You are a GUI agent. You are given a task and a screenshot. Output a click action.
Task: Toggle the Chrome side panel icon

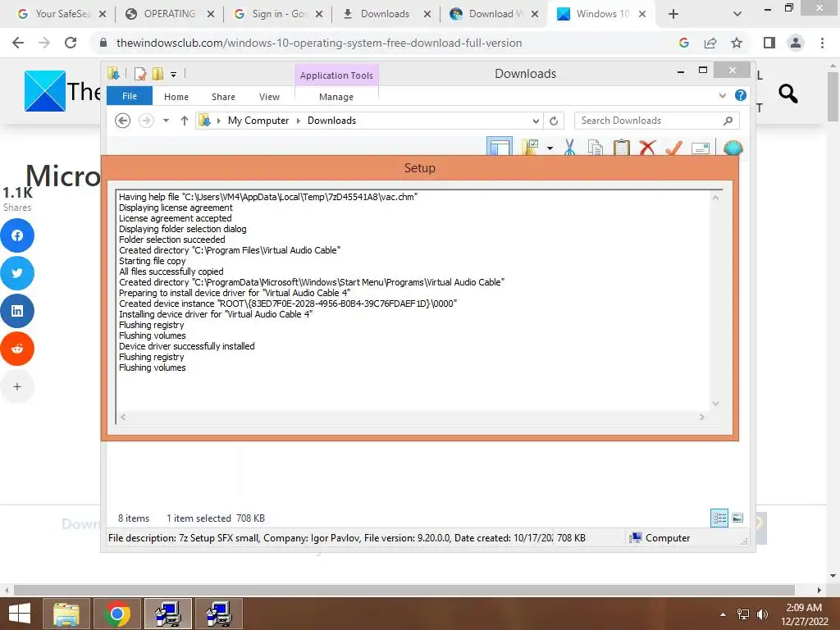point(769,43)
